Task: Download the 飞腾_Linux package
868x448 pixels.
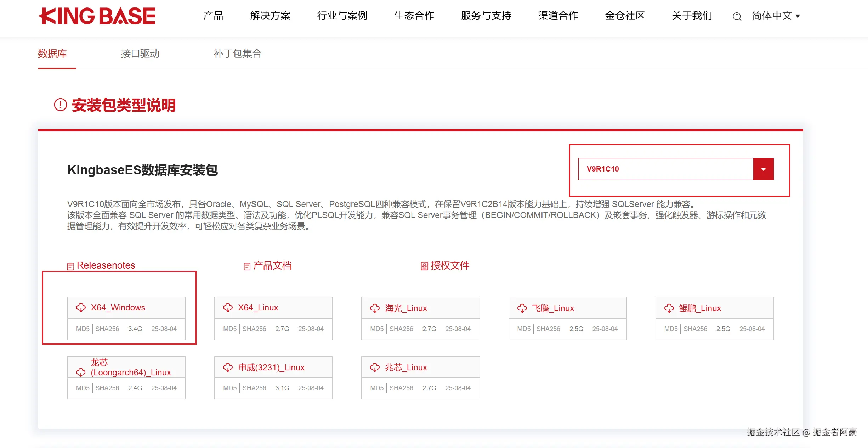Action: tap(553, 308)
